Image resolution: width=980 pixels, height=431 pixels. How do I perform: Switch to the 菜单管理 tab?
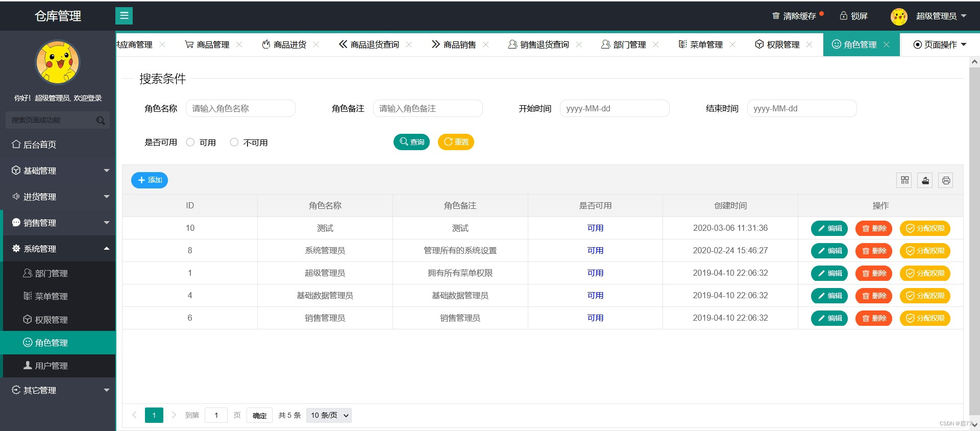[x=700, y=44]
